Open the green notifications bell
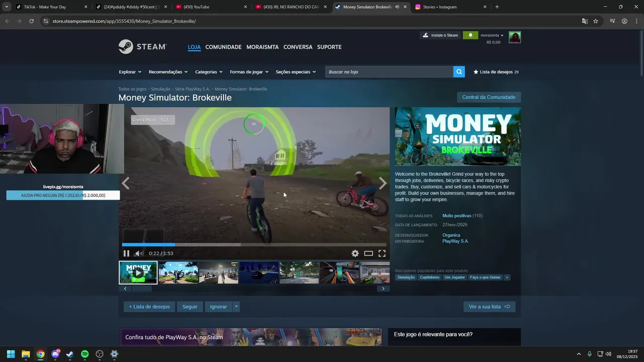 [470, 35]
